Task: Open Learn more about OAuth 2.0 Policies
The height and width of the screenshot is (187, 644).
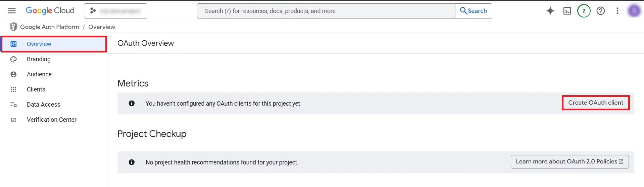Action: point(569,161)
